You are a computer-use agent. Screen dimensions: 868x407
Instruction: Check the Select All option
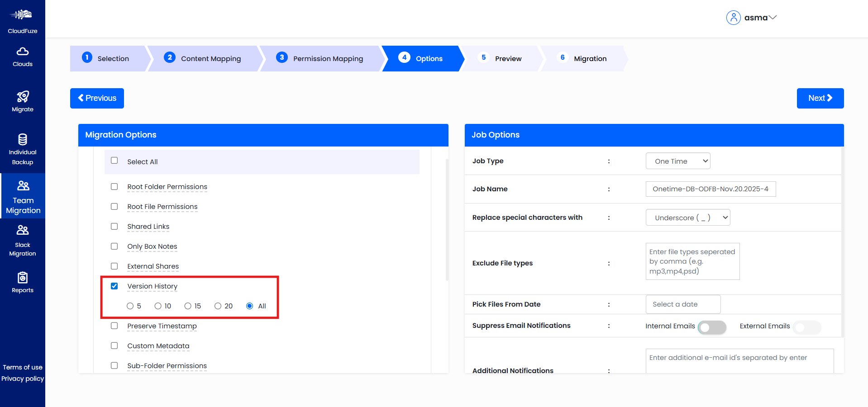[x=114, y=160]
